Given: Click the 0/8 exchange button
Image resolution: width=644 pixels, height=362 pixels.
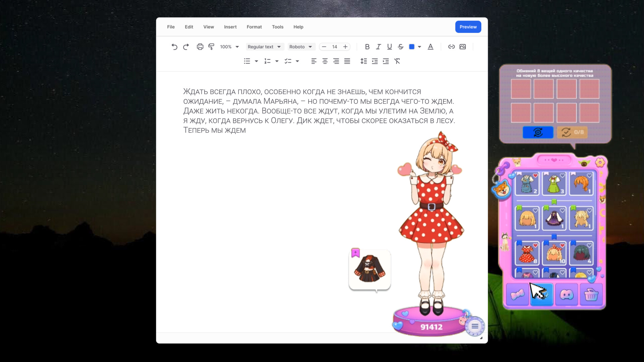Looking at the screenshot, I should pos(572,132).
